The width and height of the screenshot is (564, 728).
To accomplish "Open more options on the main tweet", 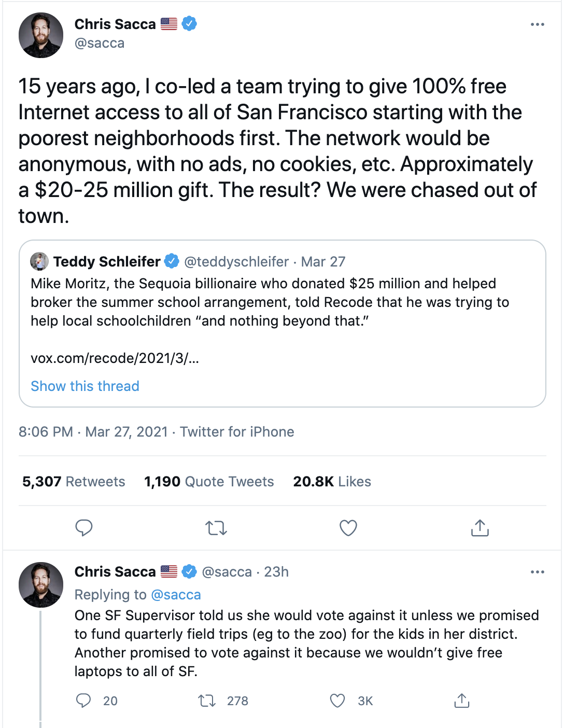I will click(x=538, y=24).
